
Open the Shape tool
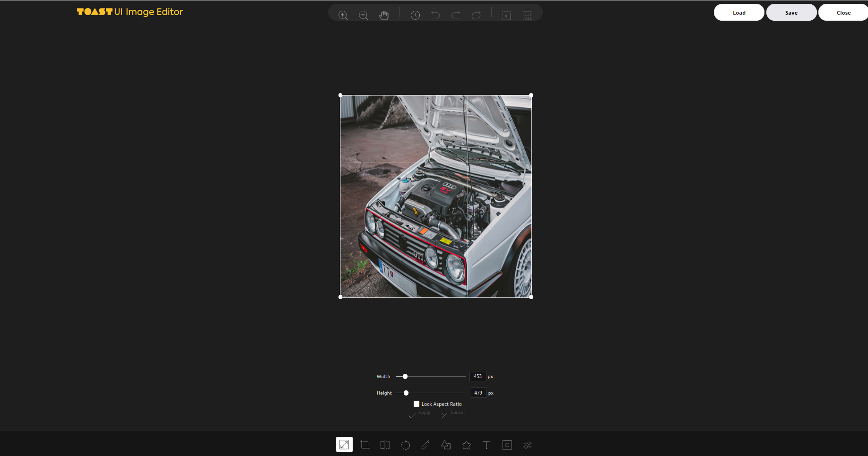tap(446, 445)
